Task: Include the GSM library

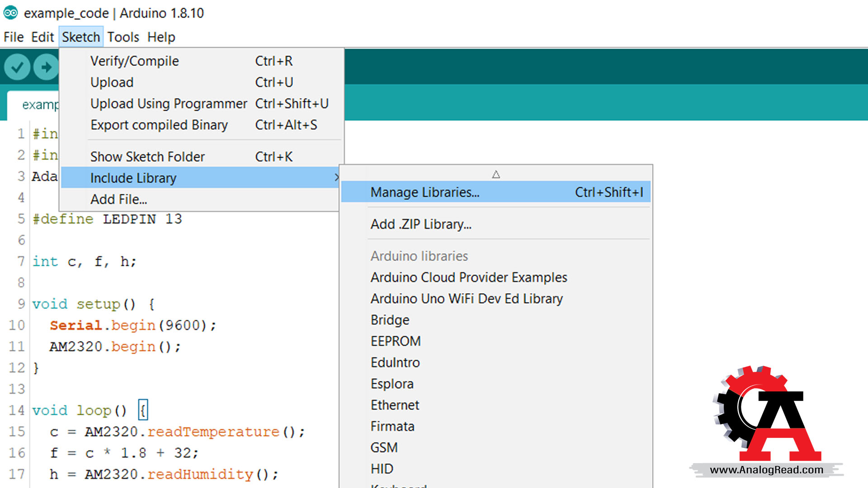Action: click(495, 447)
